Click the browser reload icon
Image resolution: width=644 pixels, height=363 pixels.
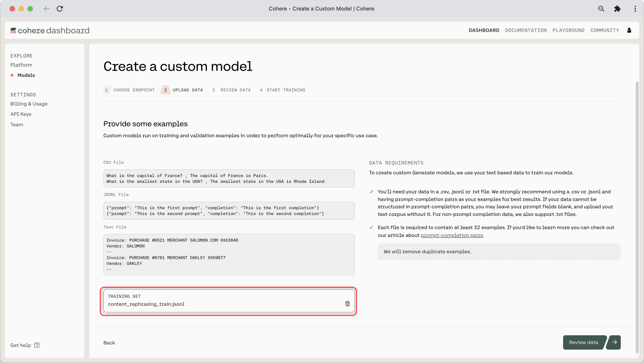(x=60, y=8)
